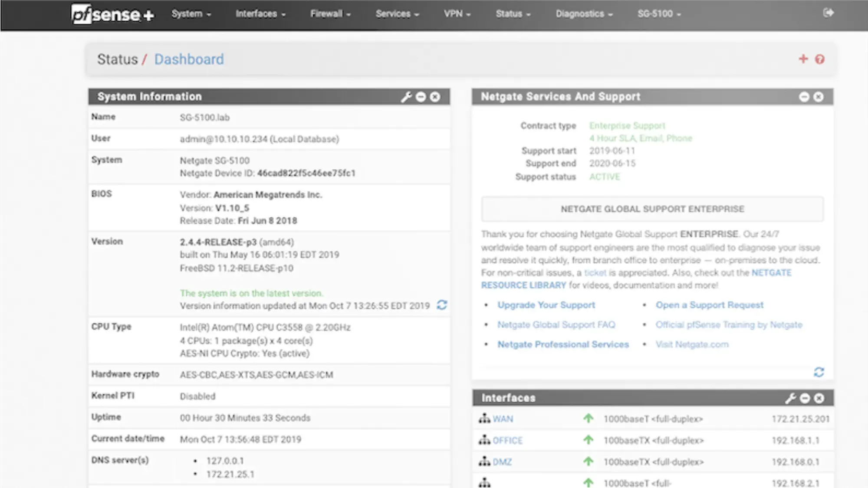Click the refresh icon next to version information
The height and width of the screenshot is (488, 868).
(442, 306)
